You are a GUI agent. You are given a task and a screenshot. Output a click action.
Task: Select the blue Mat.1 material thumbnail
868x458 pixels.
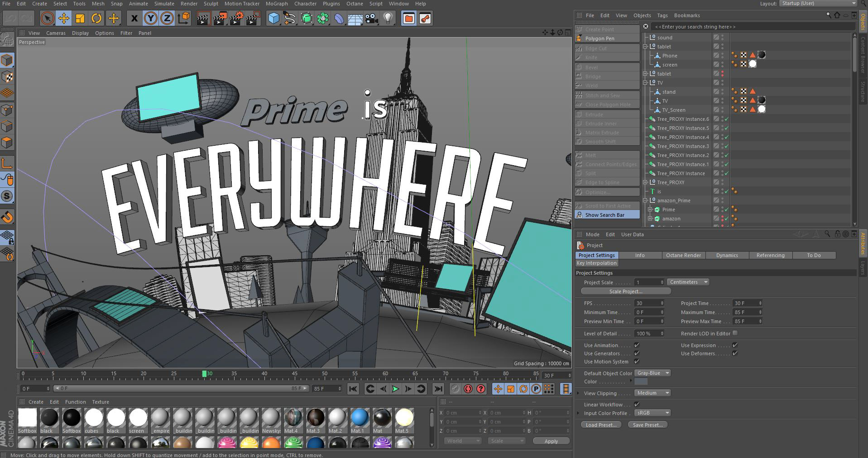[x=360, y=418]
